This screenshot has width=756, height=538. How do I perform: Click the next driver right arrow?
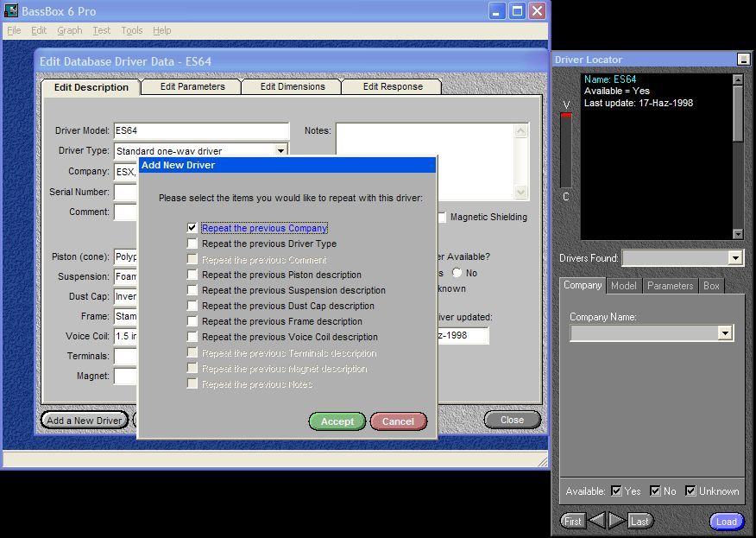[616, 521]
